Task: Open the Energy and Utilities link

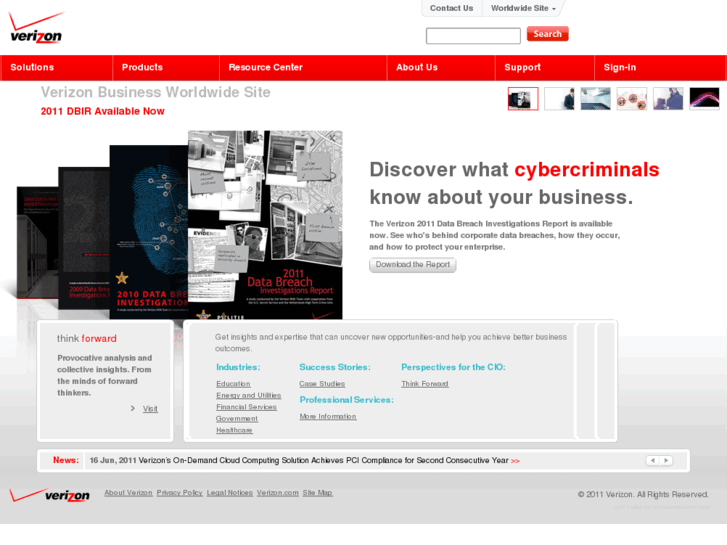Action: [249, 396]
